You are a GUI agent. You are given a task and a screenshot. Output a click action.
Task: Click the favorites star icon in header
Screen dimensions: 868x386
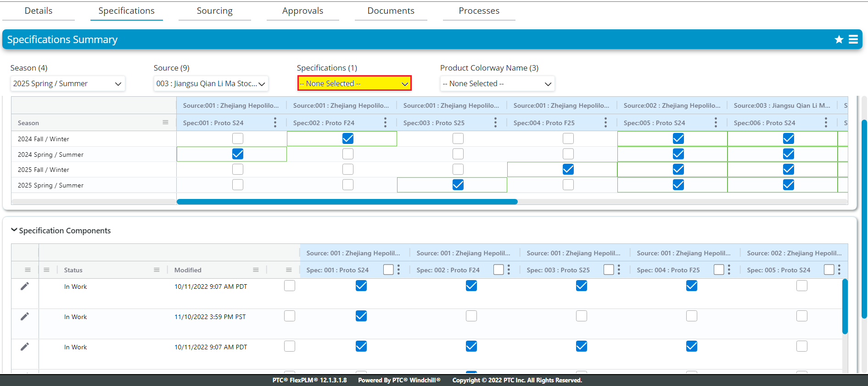point(839,39)
